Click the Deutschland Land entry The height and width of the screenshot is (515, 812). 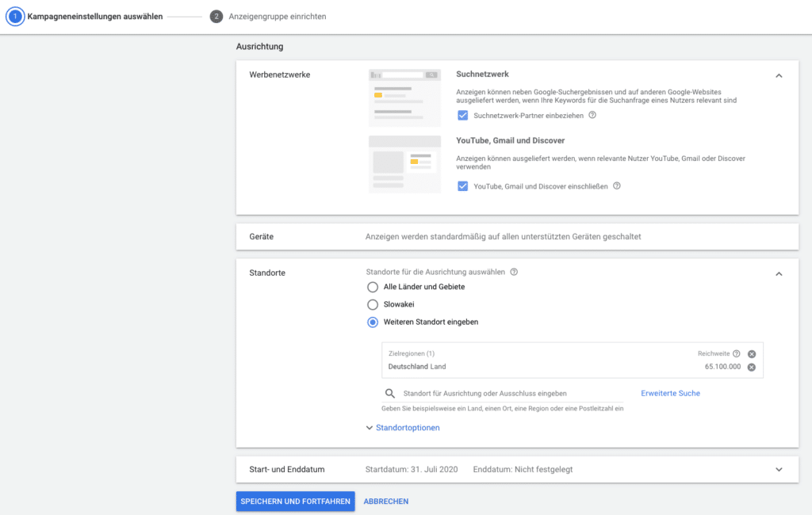[x=417, y=367]
